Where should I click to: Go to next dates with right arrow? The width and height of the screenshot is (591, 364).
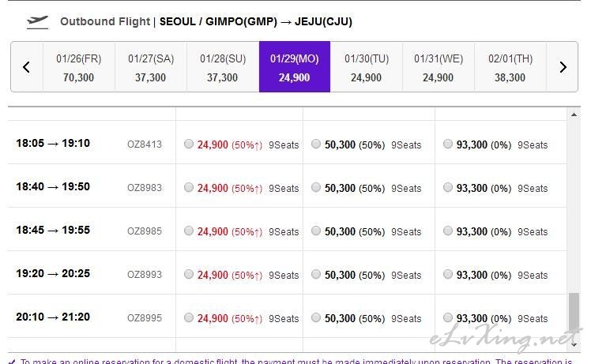click(x=563, y=67)
